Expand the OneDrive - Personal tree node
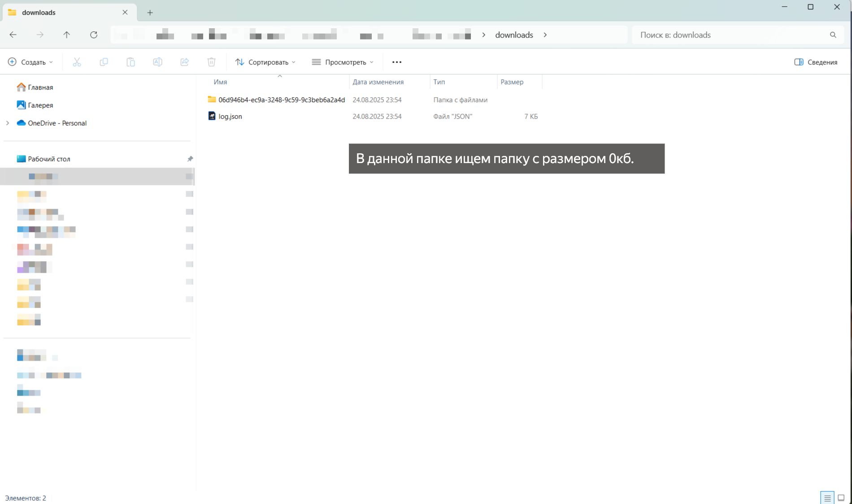The height and width of the screenshot is (504, 852). point(8,123)
